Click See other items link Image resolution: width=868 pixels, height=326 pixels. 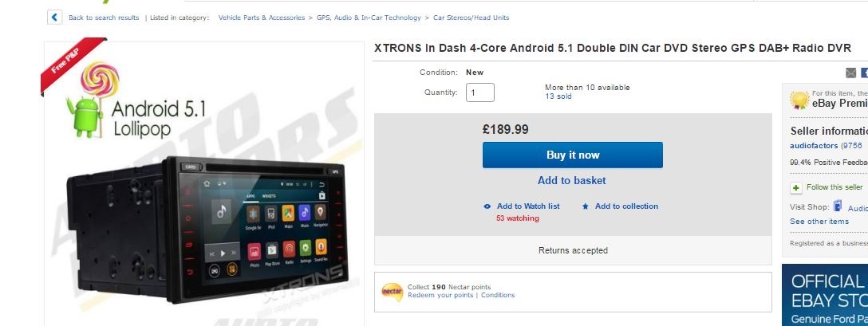click(x=819, y=222)
